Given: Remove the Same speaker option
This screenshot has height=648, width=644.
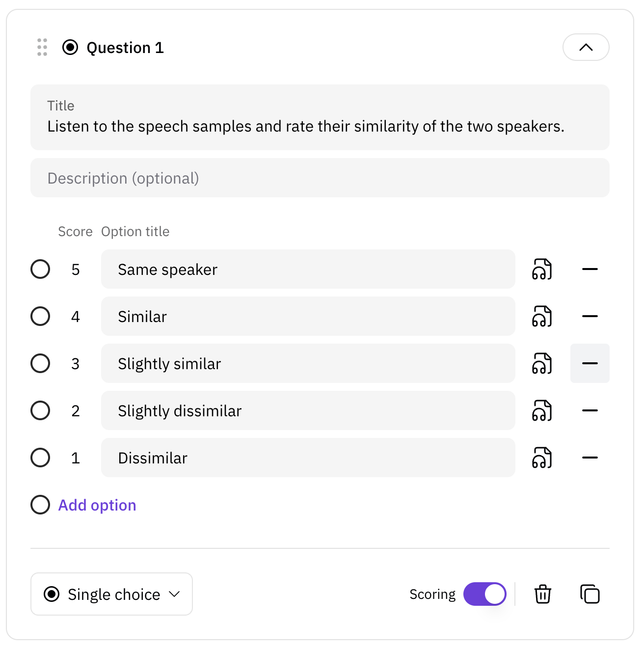Looking at the screenshot, I should point(590,269).
